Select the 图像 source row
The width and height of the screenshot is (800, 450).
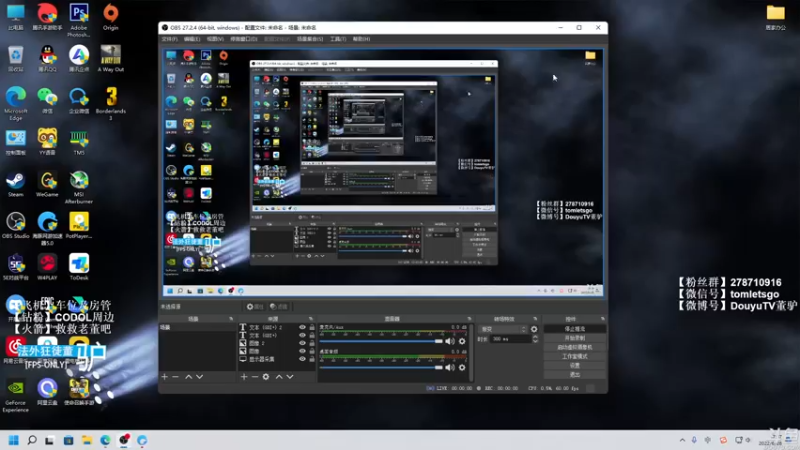pos(277,351)
